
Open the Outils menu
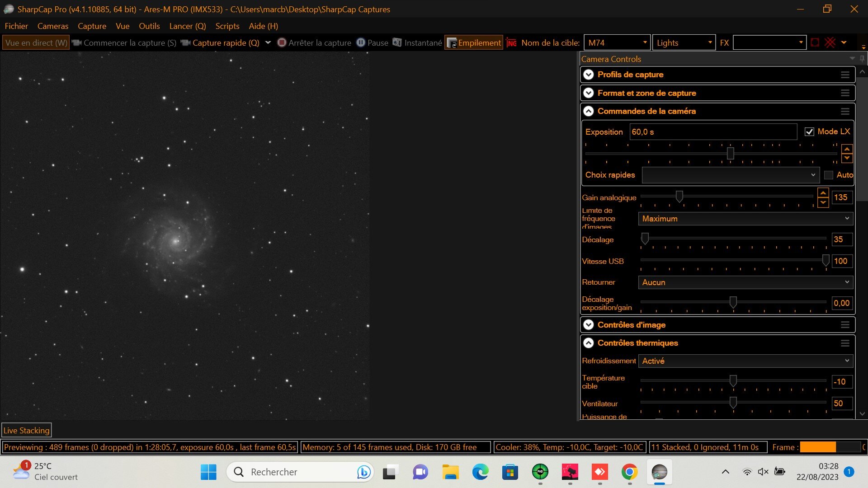click(149, 26)
